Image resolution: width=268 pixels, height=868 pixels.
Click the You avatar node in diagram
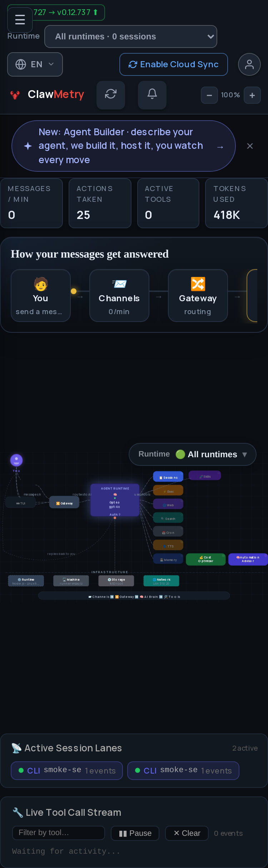16,460
